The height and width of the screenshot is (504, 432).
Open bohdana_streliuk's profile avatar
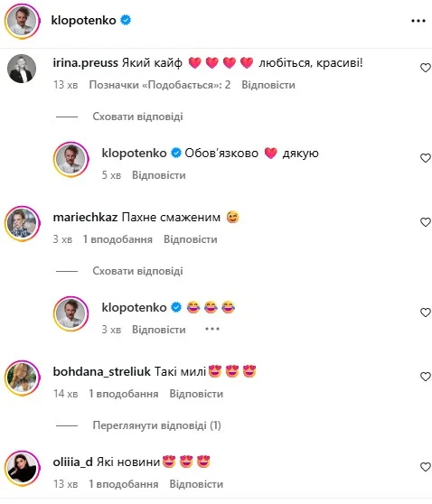pyautogui.click(x=23, y=378)
